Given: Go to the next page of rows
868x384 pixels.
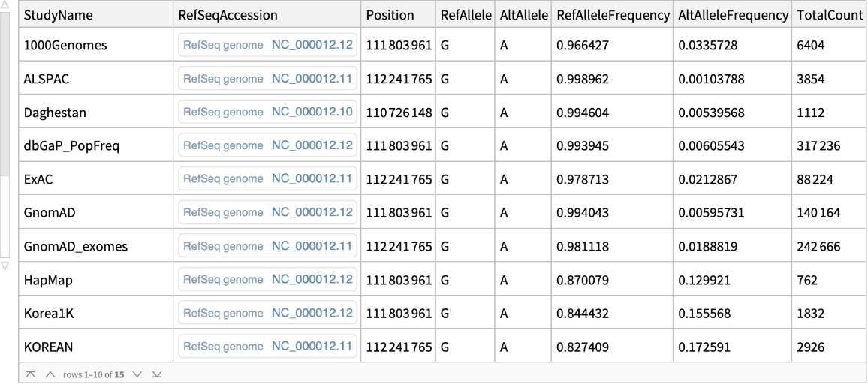Looking at the screenshot, I should coord(137,373).
